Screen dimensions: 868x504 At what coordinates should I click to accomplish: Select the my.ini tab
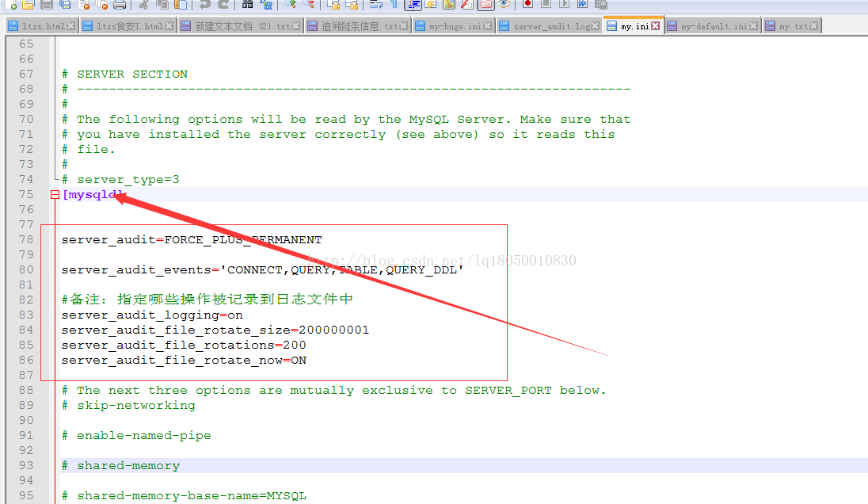coord(634,25)
